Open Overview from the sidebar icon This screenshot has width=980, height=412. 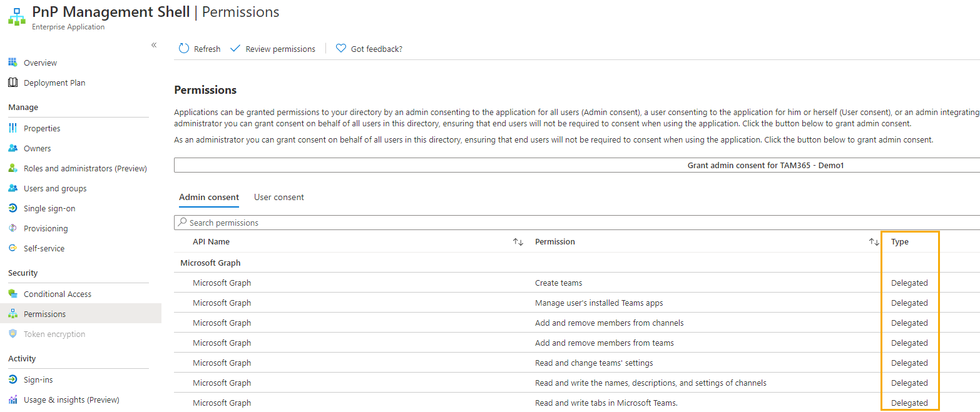click(13, 63)
